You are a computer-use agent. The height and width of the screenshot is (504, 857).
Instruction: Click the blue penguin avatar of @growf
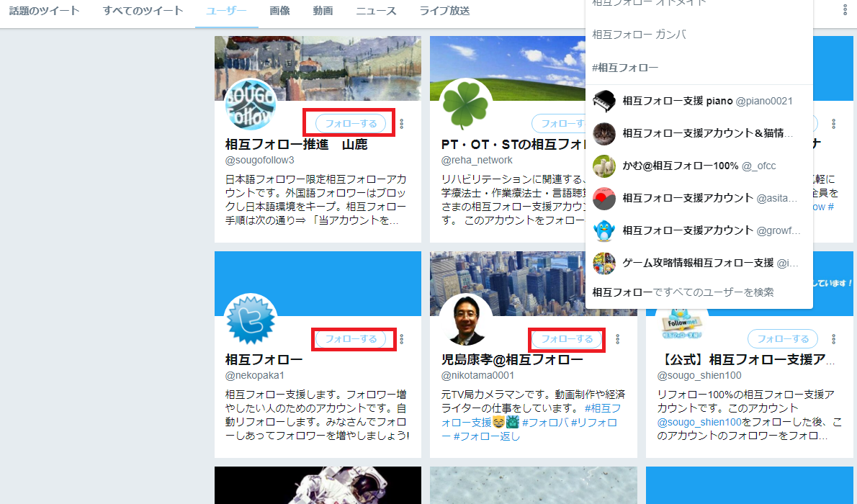click(x=604, y=231)
